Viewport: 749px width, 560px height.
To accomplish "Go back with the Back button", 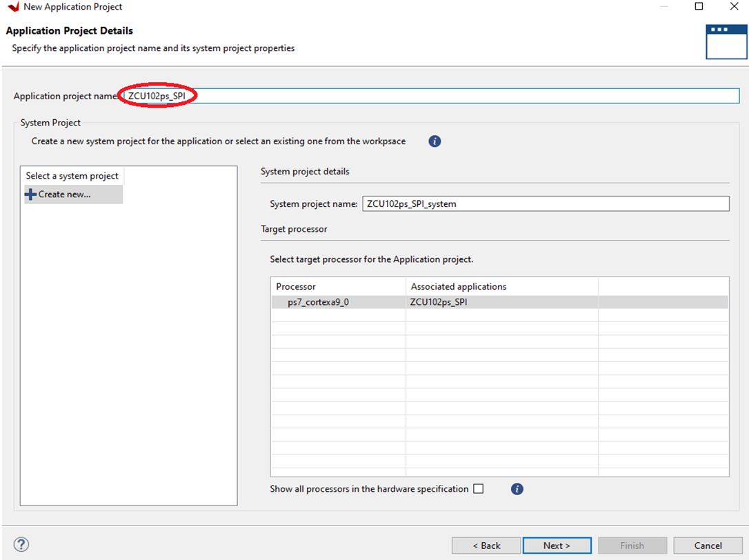I will pyautogui.click(x=486, y=546).
